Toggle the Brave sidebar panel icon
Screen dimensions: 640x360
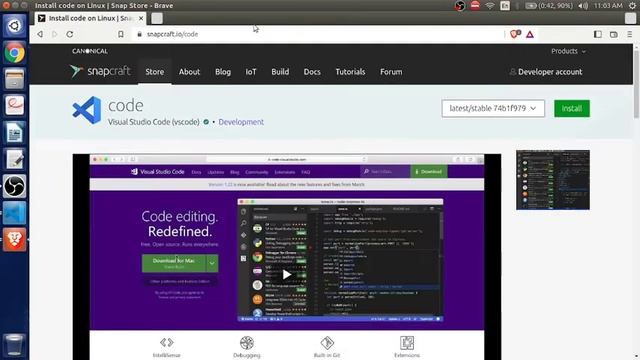598,34
